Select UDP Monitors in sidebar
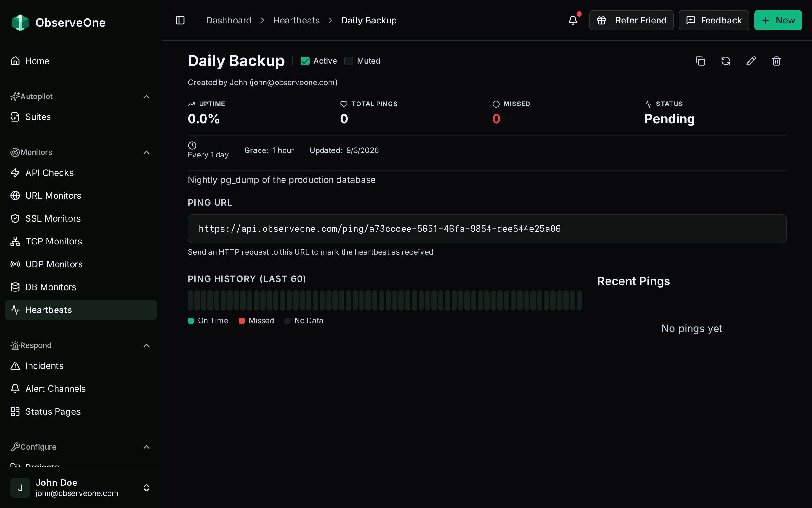The height and width of the screenshot is (508, 812). [x=81, y=264]
